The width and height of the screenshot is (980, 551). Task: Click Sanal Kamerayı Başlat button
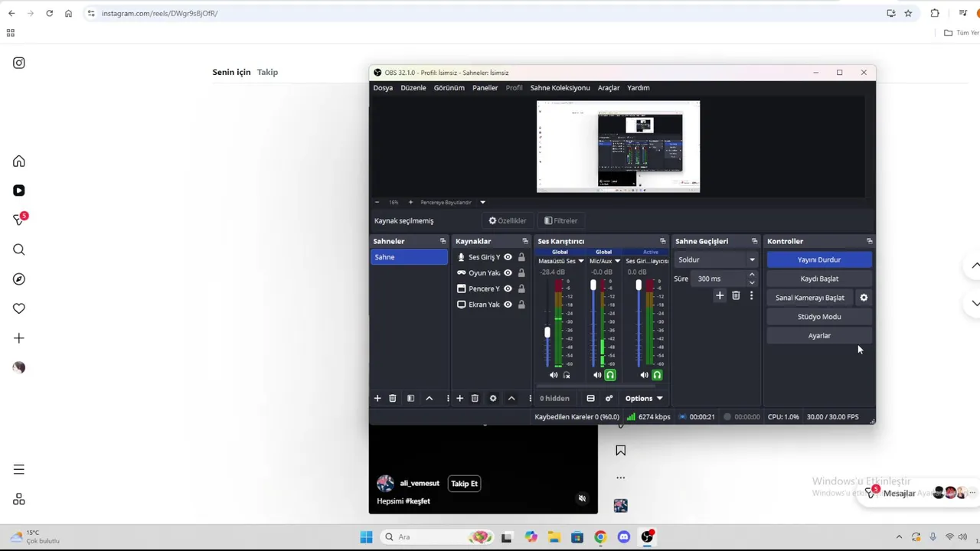pos(810,298)
